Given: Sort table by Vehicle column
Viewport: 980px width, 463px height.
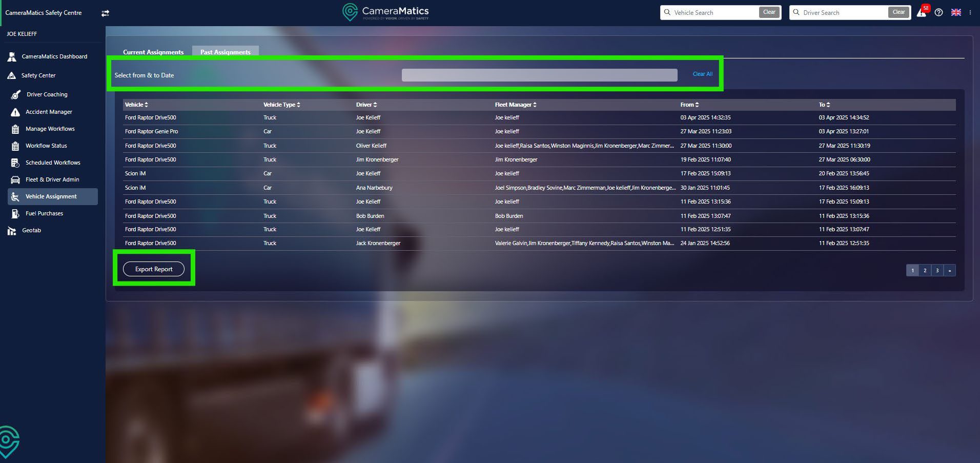Looking at the screenshot, I should tap(136, 105).
